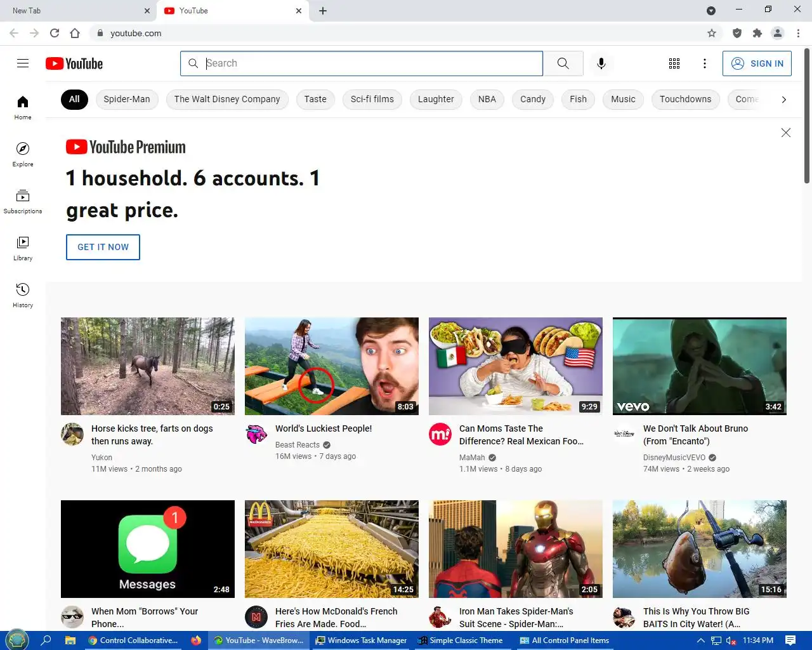The height and width of the screenshot is (650, 812).
Task: Open the YouTube settings three-dot menu
Action: [x=705, y=63]
